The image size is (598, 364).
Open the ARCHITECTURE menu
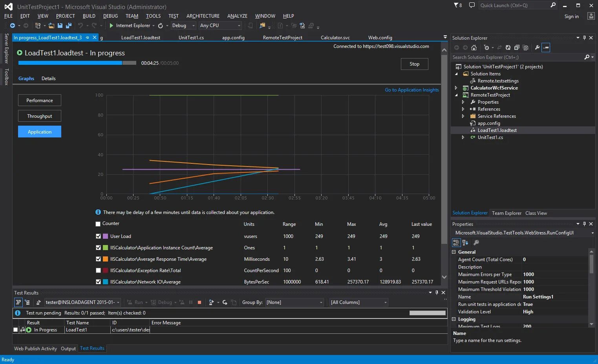tap(203, 16)
